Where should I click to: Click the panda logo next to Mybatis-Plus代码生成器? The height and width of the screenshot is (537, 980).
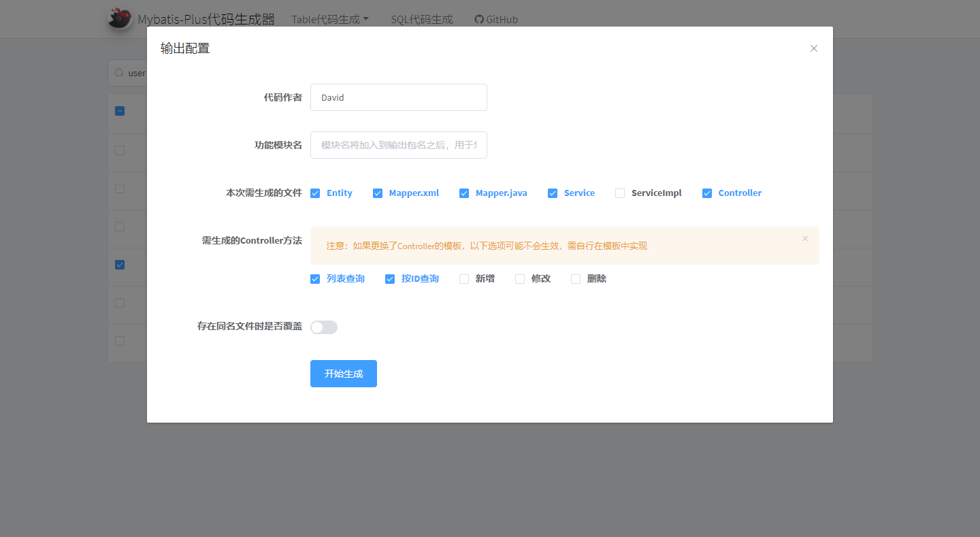(x=119, y=19)
